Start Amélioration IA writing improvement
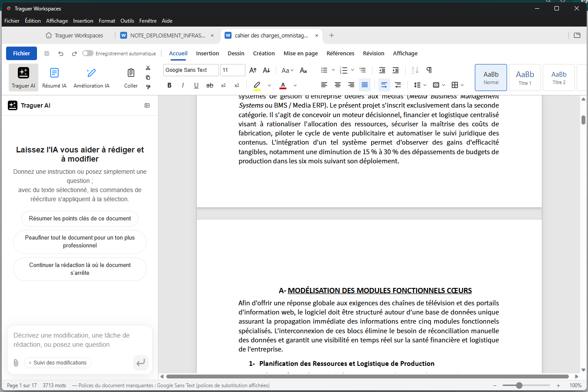 [x=91, y=77]
